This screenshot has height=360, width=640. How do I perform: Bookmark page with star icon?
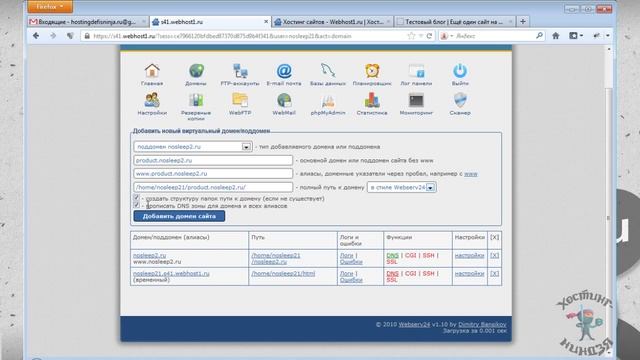coord(411,36)
